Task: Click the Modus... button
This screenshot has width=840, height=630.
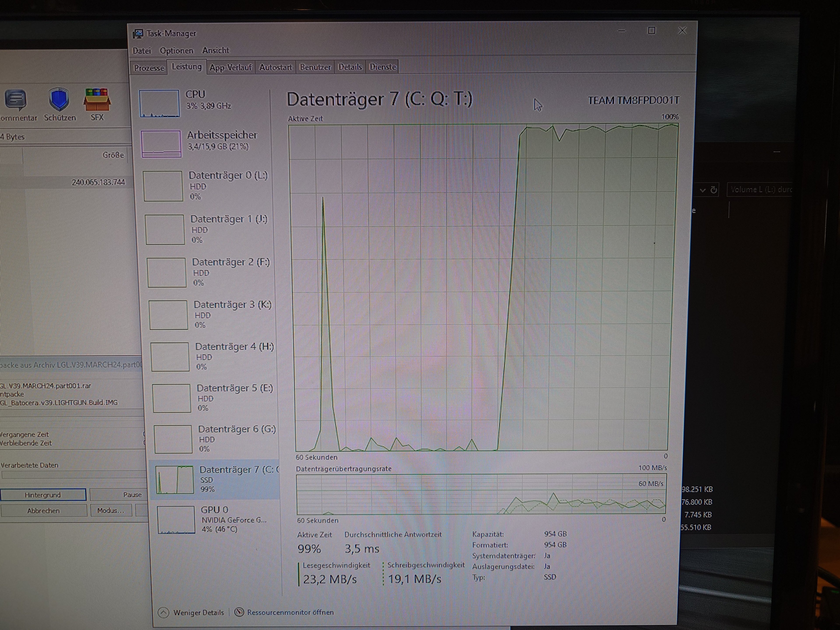Action: click(x=110, y=510)
